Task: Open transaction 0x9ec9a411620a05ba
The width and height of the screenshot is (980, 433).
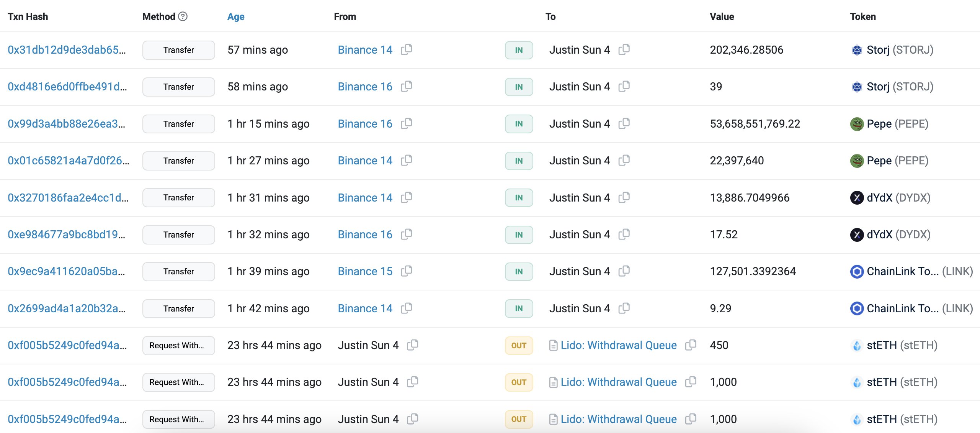Action: [x=66, y=271]
